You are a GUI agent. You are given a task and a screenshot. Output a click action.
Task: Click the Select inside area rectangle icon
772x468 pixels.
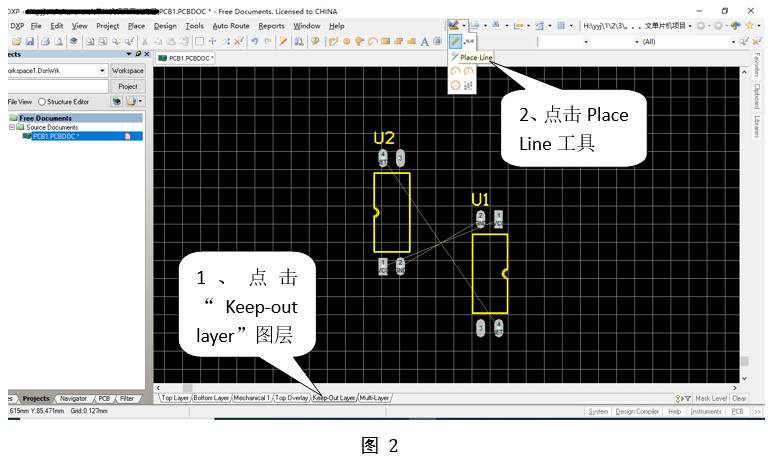(x=199, y=42)
